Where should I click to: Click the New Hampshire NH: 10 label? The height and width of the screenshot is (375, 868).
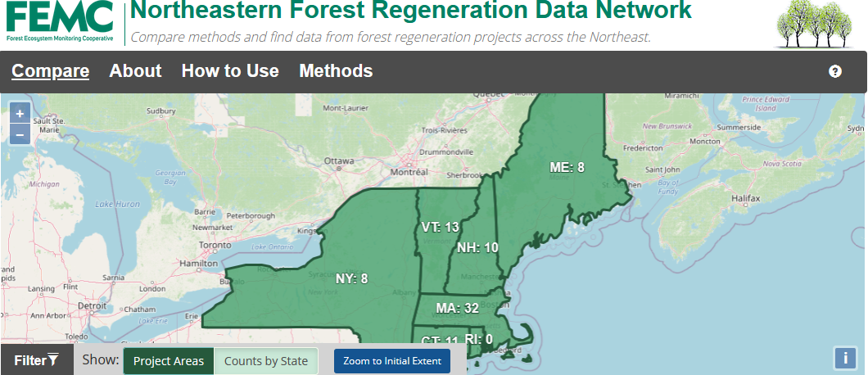tap(477, 248)
